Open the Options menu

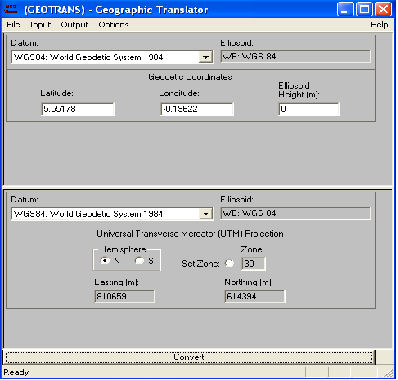113,25
